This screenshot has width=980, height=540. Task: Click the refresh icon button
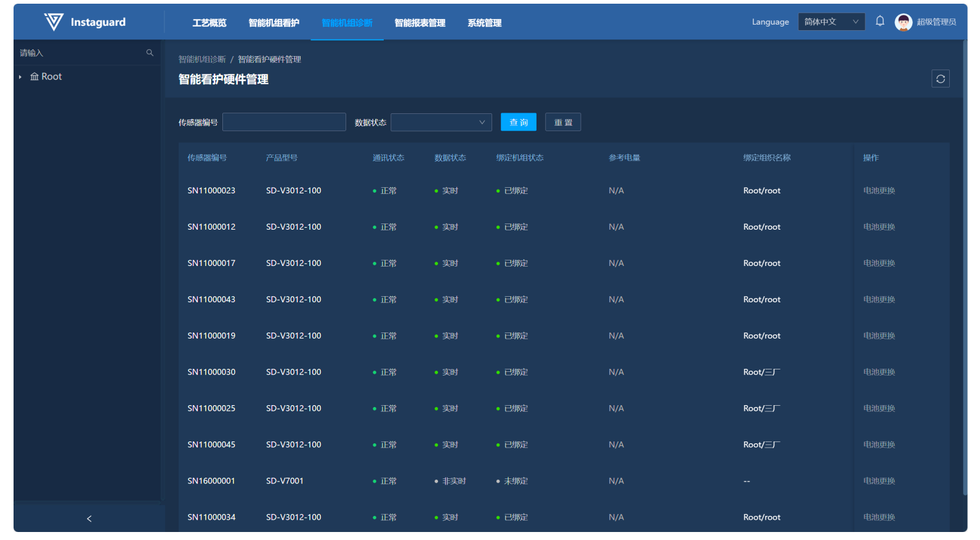940,79
